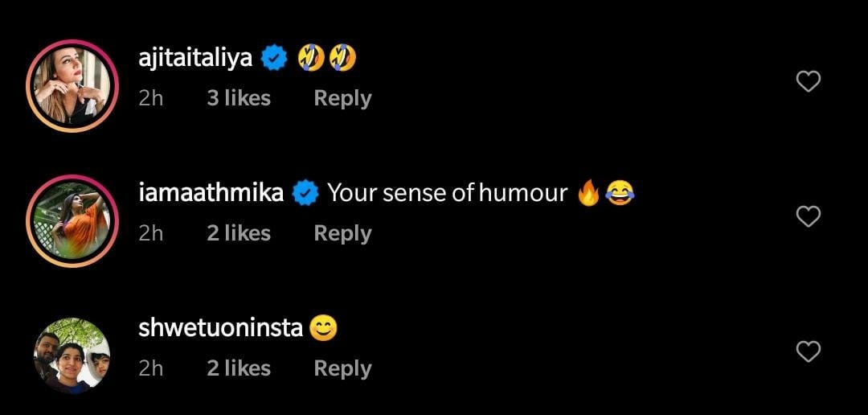Open the ajitaitaliya username link
Screen dimensions: 868x415
(195, 58)
